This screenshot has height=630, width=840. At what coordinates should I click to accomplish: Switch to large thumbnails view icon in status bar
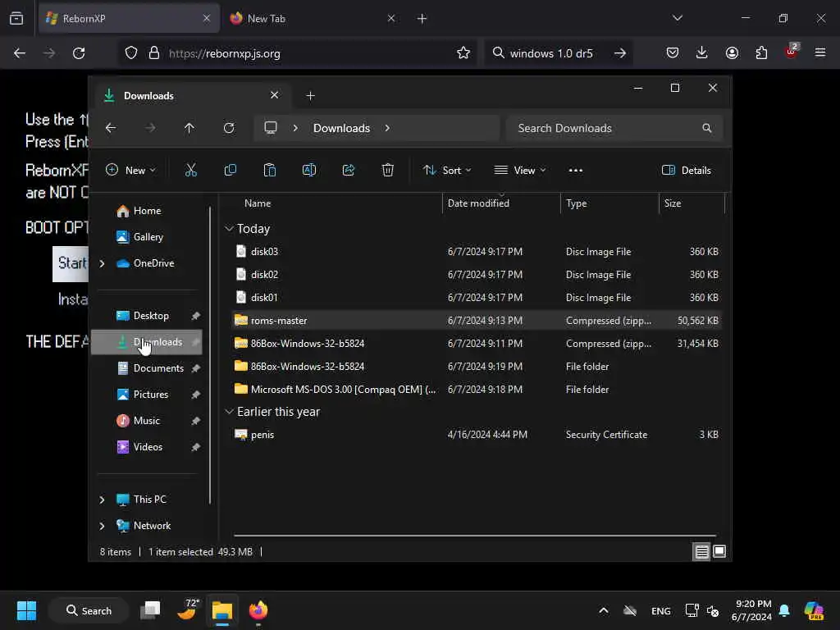coord(719,551)
